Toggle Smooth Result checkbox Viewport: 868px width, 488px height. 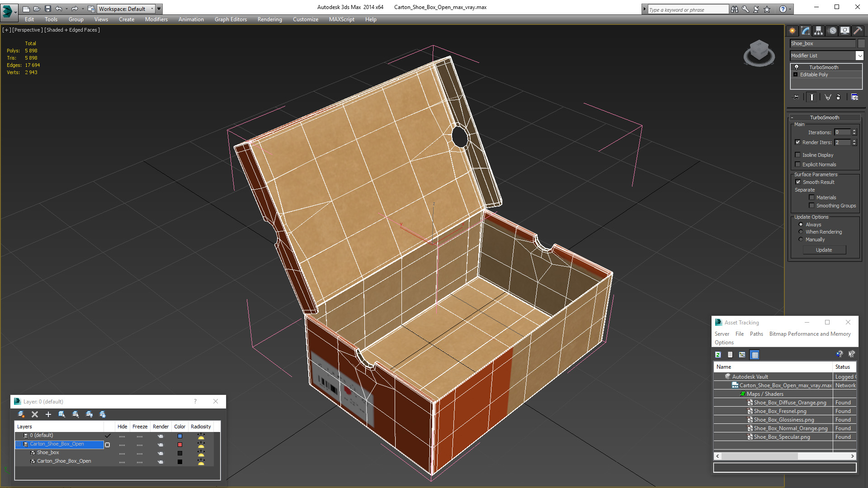click(798, 182)
